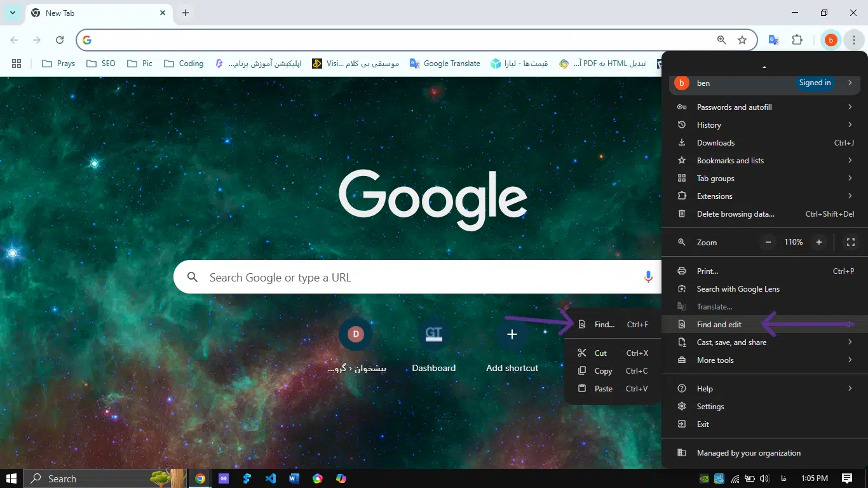Bookmark this tab with the star icon

742,40
